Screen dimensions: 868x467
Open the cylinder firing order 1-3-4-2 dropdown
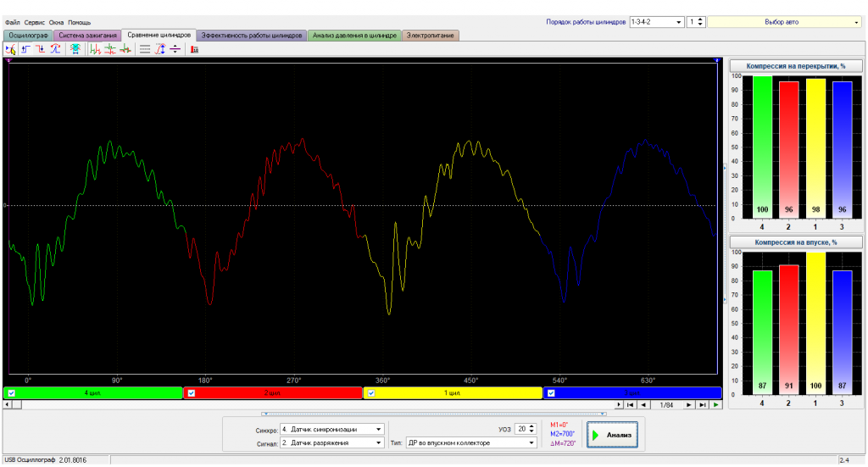657,22
